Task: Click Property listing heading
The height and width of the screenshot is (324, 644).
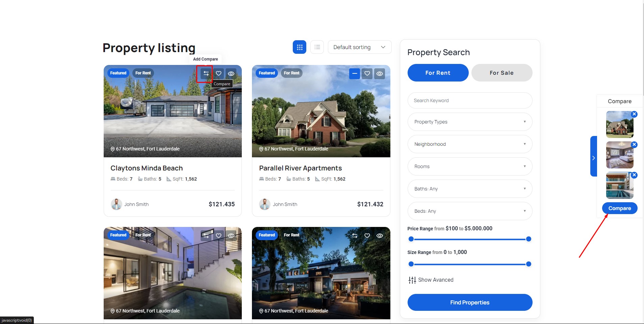Action: [x=149, y=48]
